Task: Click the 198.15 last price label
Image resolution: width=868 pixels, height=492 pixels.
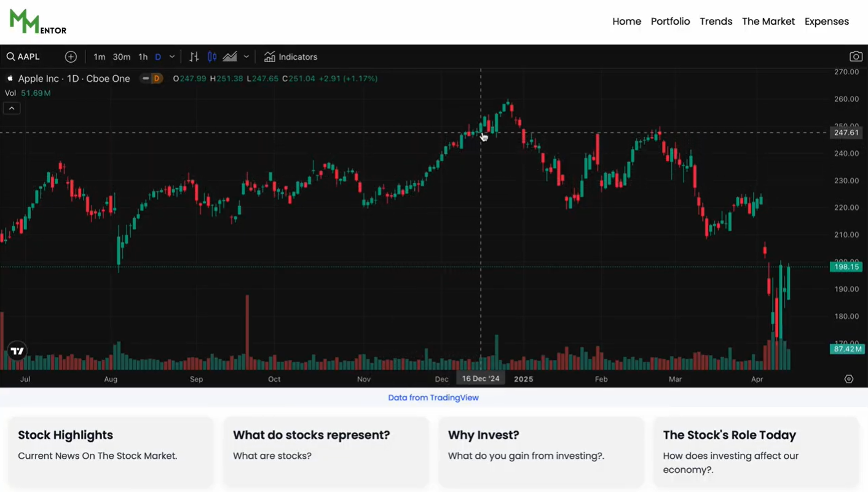Action: [x=846, y=267]
